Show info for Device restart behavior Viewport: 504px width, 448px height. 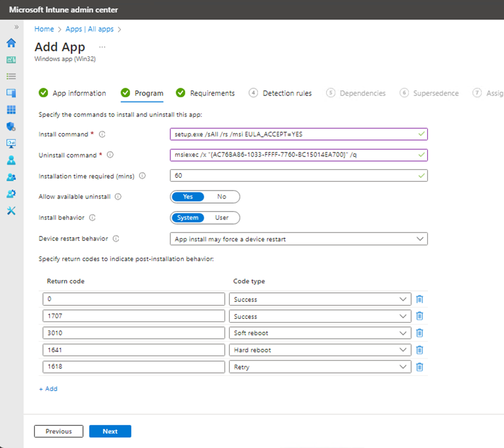(116, 239)
